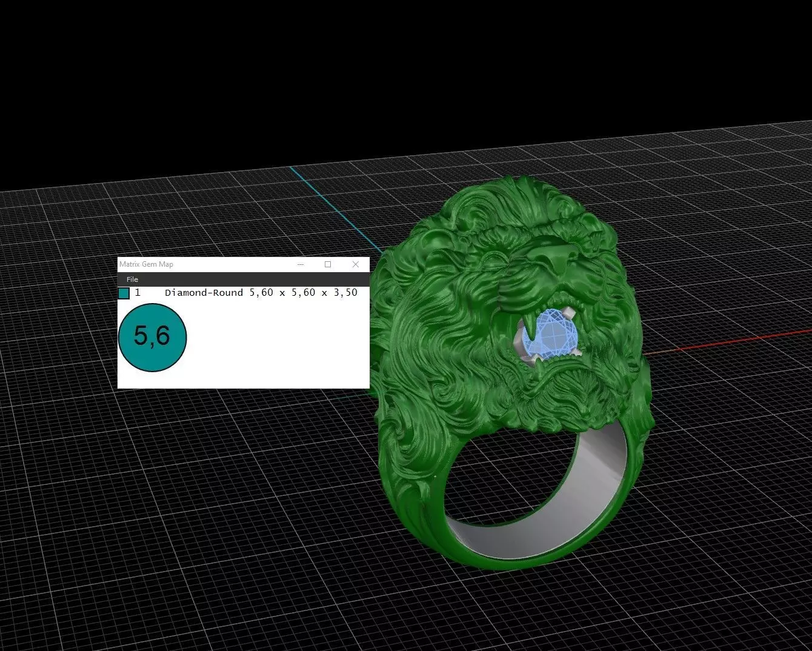Minimize the Matrix Gem Map window

[x=301, y=264]
